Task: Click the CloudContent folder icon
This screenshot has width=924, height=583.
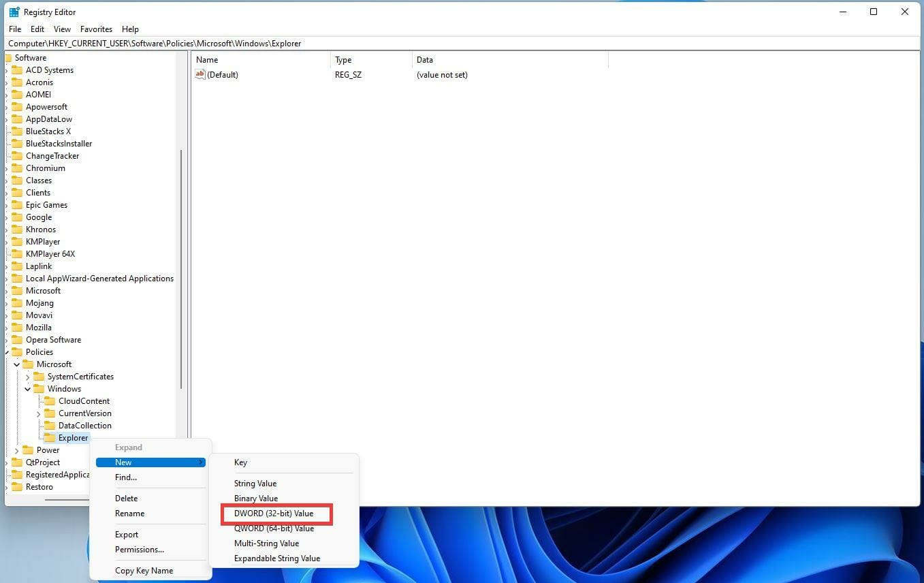Action: (x=50, y=400)
